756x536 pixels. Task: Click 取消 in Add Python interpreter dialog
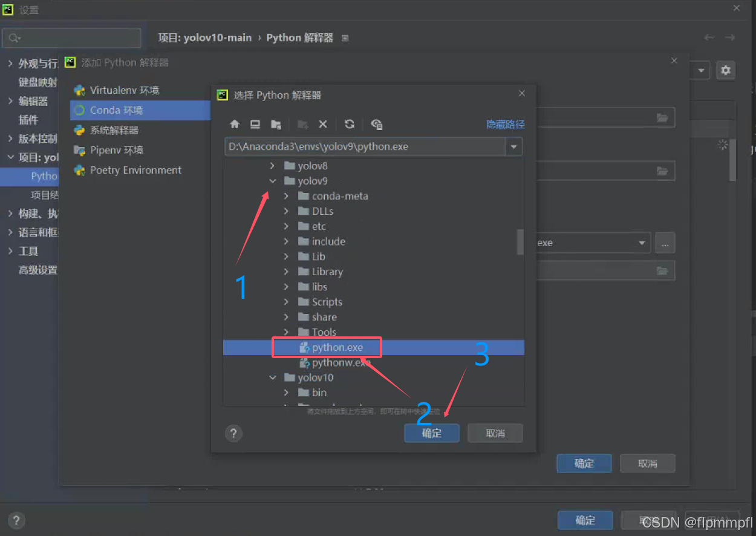[x=648, y=463]
